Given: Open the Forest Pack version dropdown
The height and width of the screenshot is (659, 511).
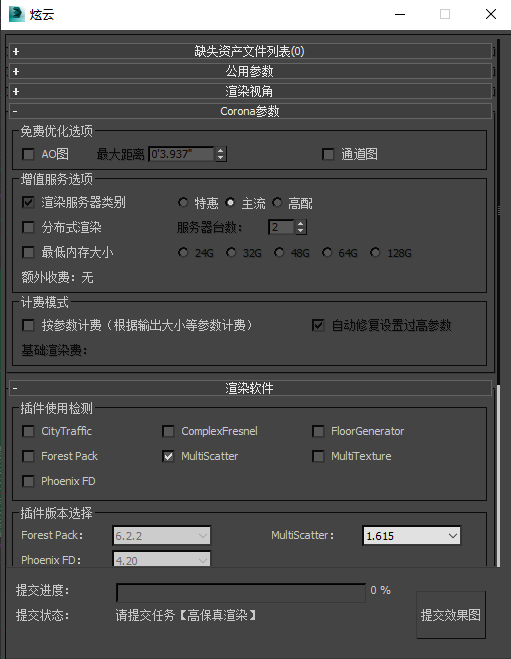Looking at the screenshot, I should coord(161,536).
